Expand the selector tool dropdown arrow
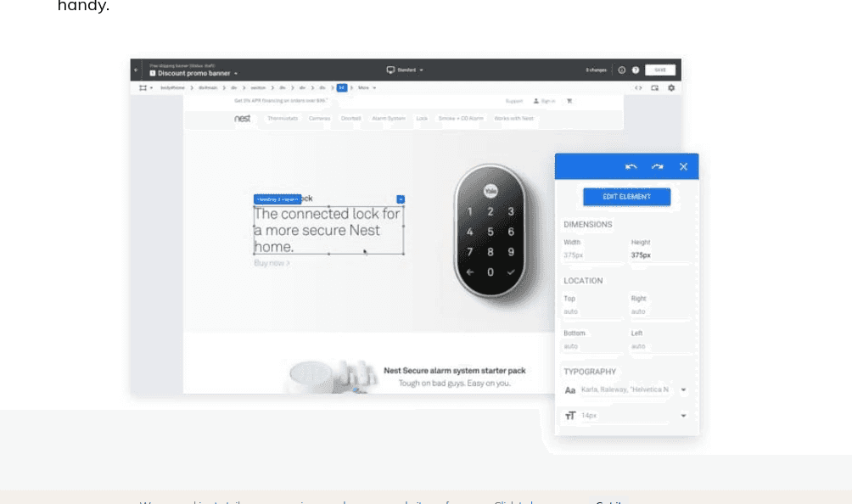This screenshot has width=852, height=504. pos(152,88)
